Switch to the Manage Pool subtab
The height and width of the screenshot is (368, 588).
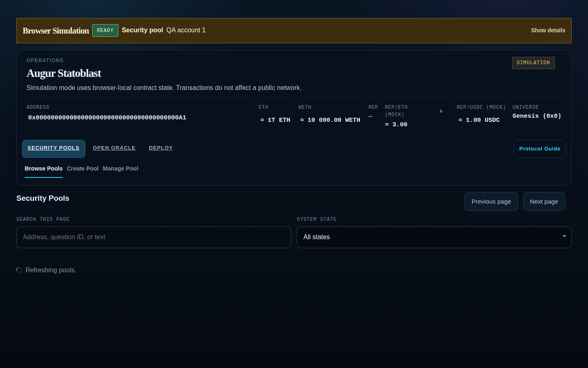click(120, 168)
